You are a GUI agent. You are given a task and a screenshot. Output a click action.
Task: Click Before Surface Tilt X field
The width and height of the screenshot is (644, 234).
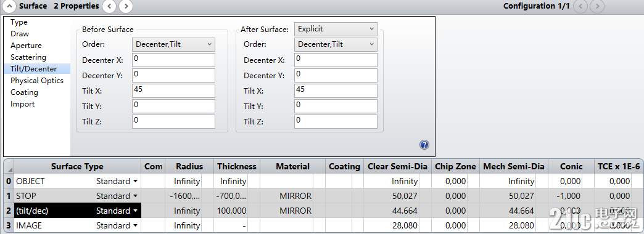[x=173, y=91]
